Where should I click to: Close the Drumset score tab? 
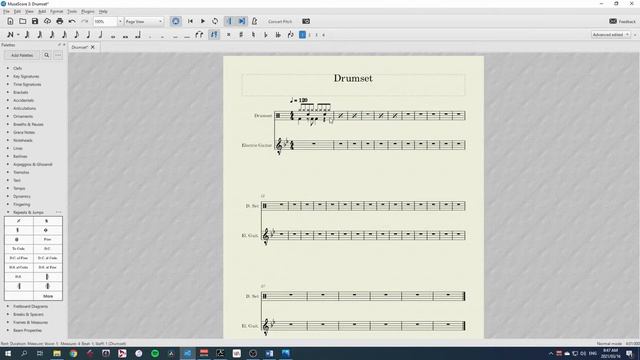93,47
